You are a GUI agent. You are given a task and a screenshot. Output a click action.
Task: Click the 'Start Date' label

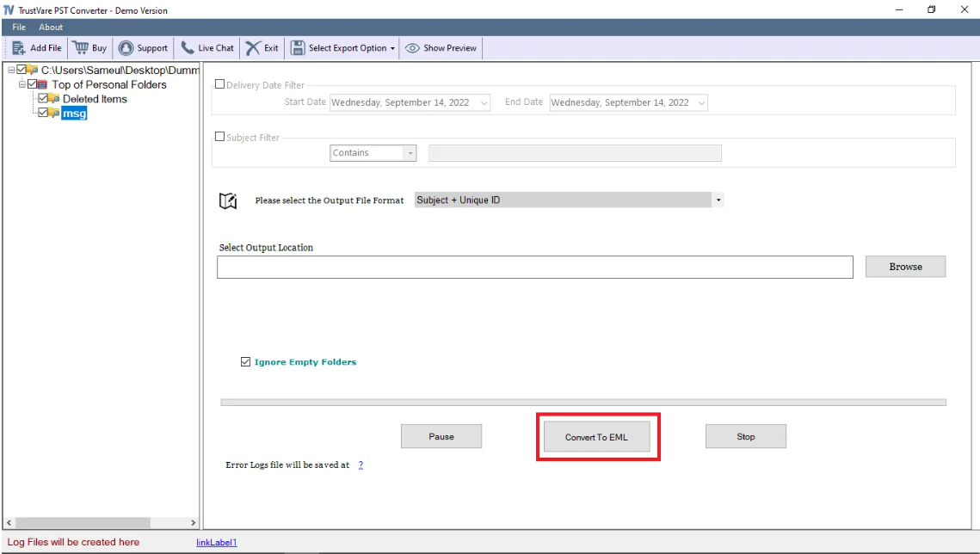pyautogui.click(x=305, y=102)
